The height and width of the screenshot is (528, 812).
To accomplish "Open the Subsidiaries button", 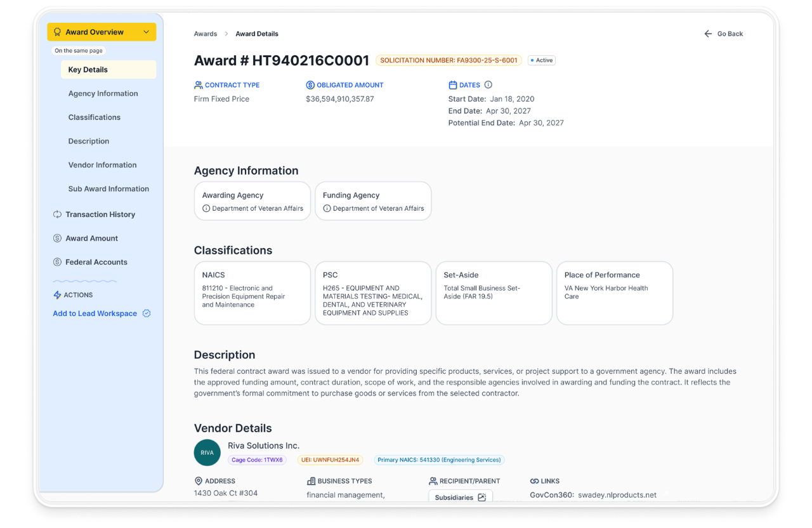I will click(x=461, y=497).
